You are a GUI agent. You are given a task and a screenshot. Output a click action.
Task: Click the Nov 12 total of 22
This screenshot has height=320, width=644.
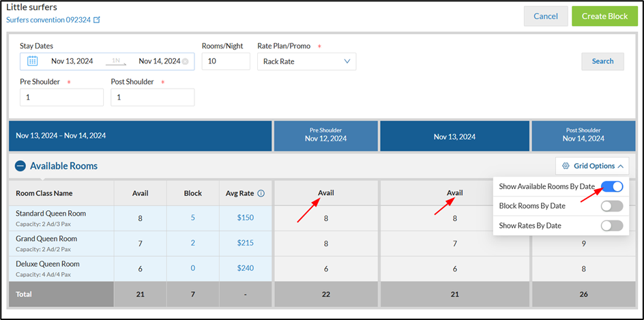point(325,294)
